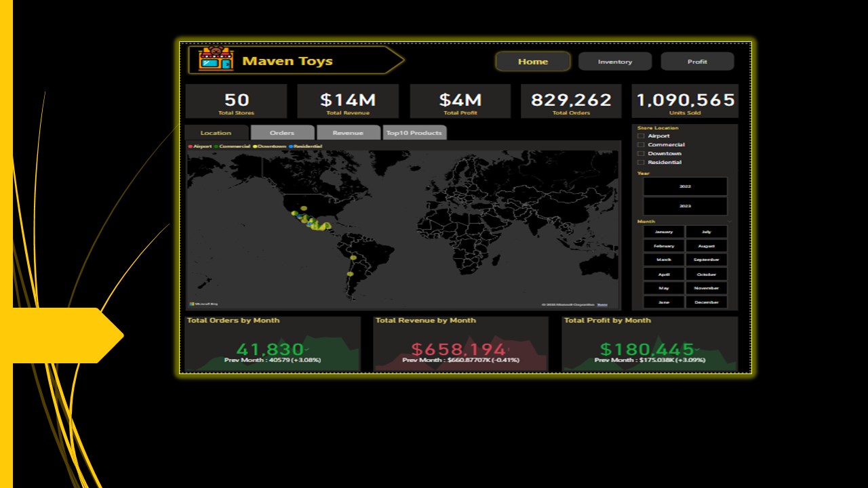
Task: Switch to the Location tab
Action: tap(216, 133)
